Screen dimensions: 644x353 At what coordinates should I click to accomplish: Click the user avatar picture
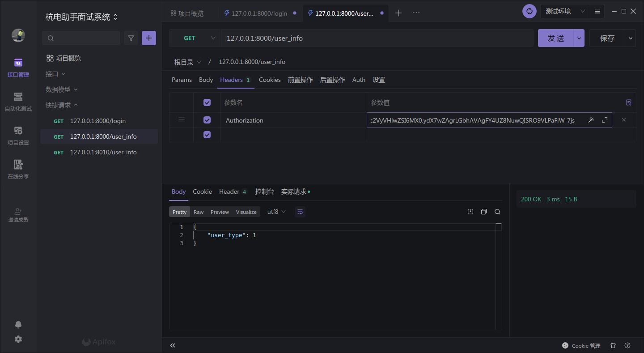[x=18, y=35]
